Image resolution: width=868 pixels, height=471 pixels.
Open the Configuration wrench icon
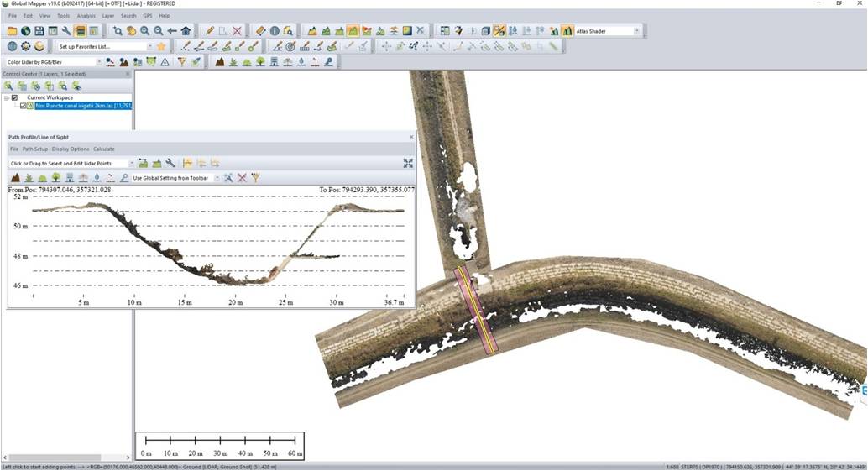(66, 31)
